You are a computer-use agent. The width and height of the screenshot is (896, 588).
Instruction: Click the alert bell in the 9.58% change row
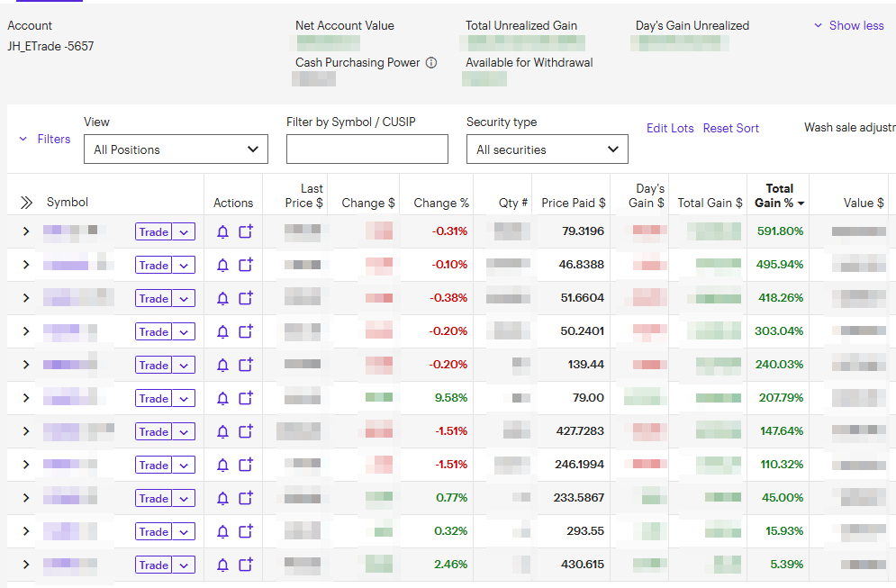pyautogui.click(x=223, y=399)
